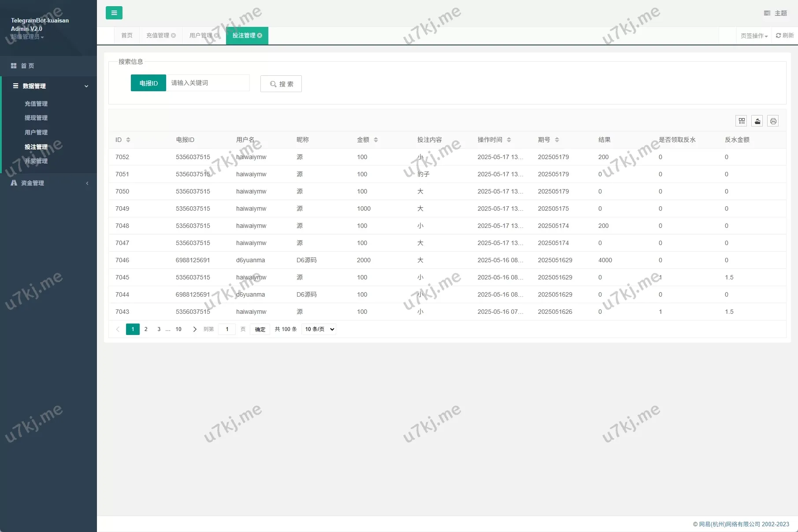
Task: Sort by 操作时间 column arrows
Action: [509, 140]
